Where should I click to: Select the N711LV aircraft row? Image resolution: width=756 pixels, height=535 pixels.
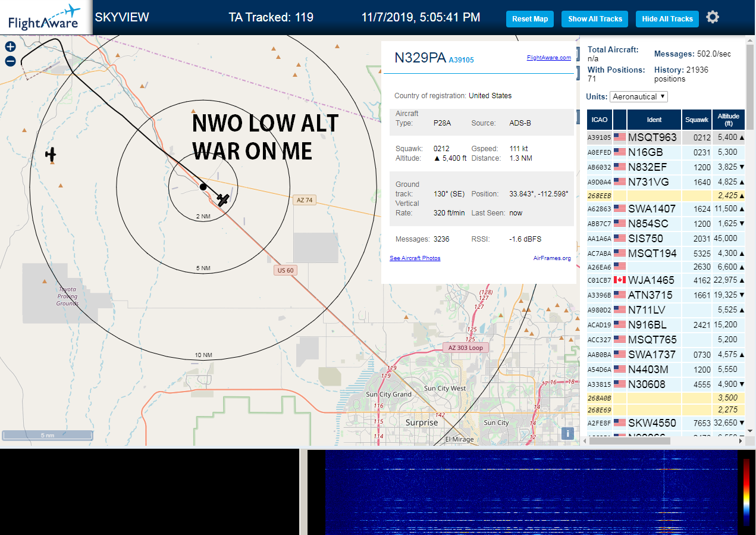click(666, 310)
